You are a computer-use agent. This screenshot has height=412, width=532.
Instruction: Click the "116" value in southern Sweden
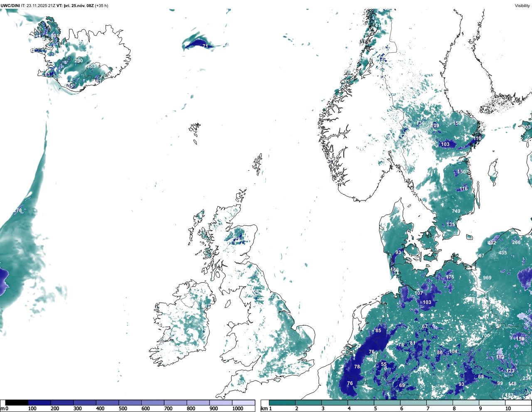[463, 189]
